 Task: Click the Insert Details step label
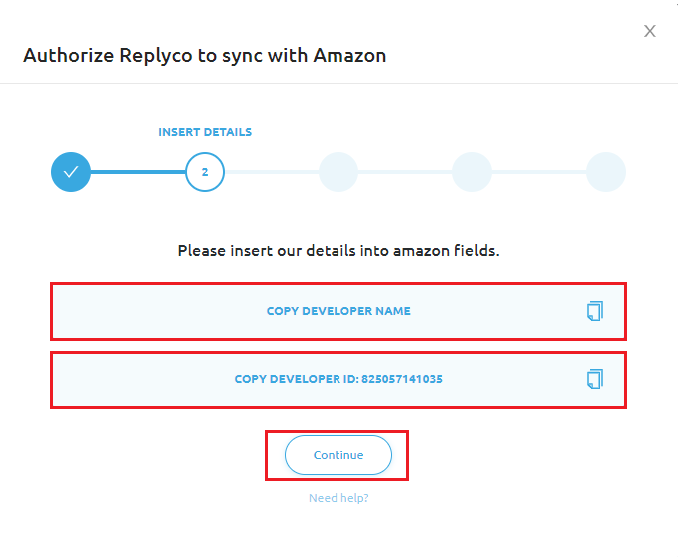(205, 132)
